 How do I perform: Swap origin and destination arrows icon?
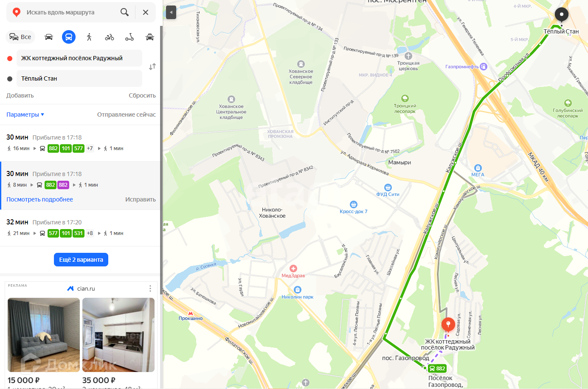[x=152, y=67]
